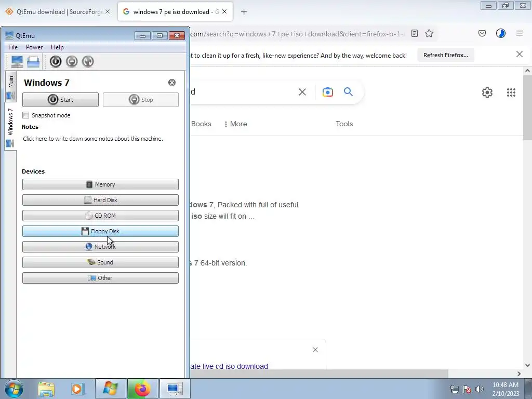This screenshot has height=399, width=532.
Task: Click the browser address bar URL
Action: [x=298, y=34]
